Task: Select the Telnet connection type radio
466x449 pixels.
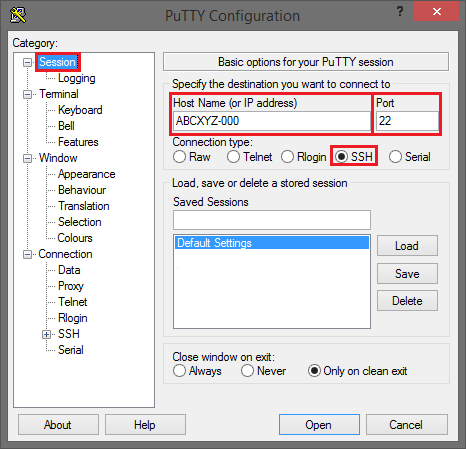Action: 233,157
